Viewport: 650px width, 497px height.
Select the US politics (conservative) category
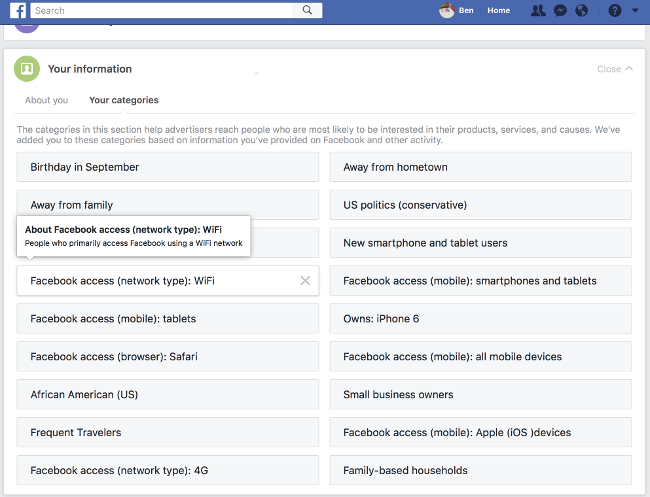coord(480,205)
